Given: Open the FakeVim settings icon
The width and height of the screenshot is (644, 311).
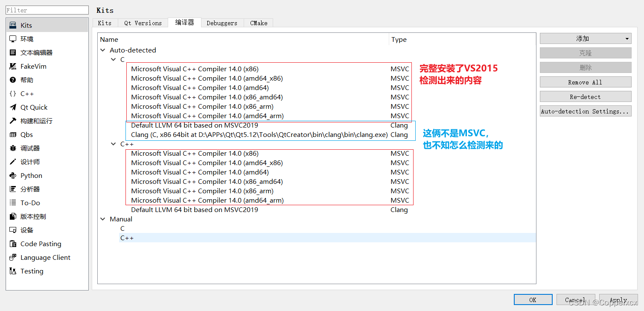Looking at the screenshot, I should [x=13, y=66].
